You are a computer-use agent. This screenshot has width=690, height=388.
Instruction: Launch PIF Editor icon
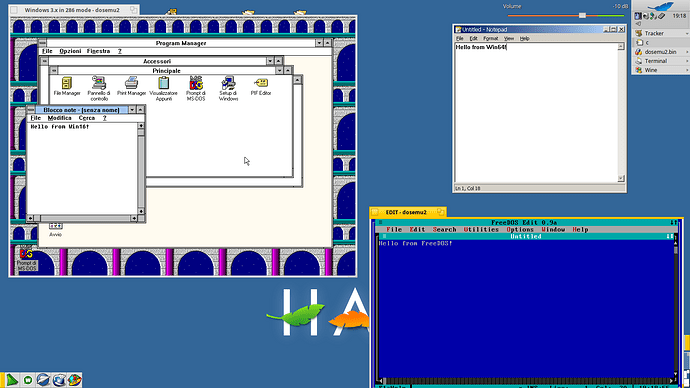[261, 86]
